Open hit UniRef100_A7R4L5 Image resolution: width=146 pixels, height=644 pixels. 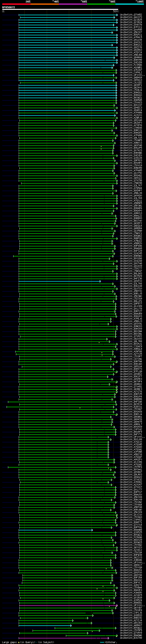click(x=131, y=37)
